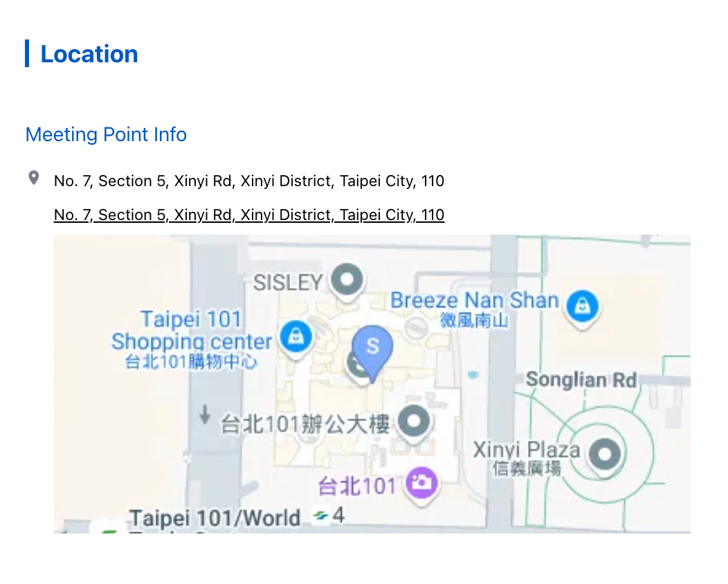Click the down arrow next to 台北101辦公大樓
Image resolution: width=728 pixels, height=584 pixels.
(x=205, y=414)
